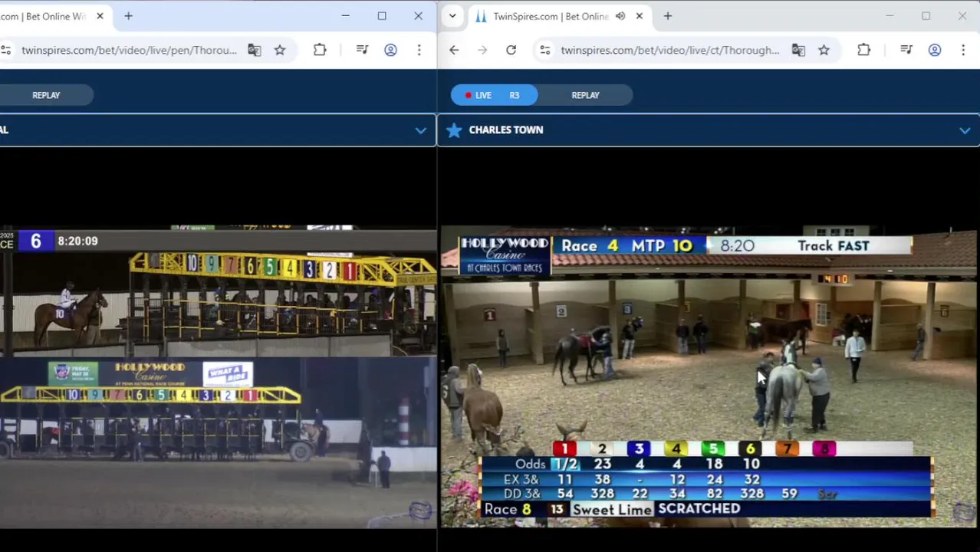Go back in right window
The height and width of the screenshot is (552, 980).
[x=454, y=50]
